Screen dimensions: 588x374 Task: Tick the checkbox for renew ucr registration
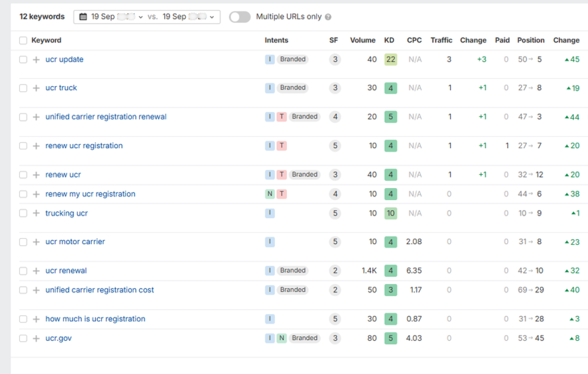tap(23, 146)
